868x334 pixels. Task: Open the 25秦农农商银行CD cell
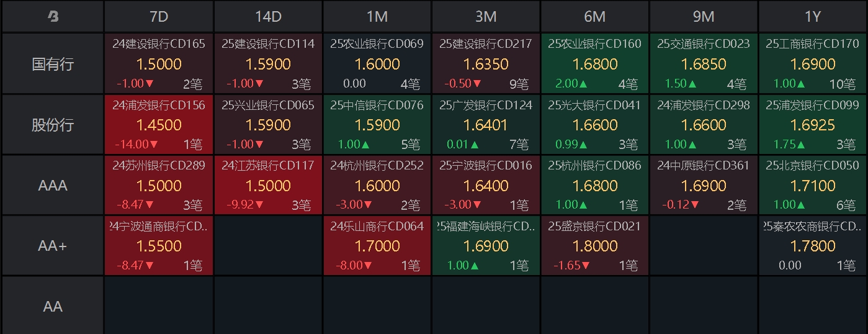click(x=813, y=246)
